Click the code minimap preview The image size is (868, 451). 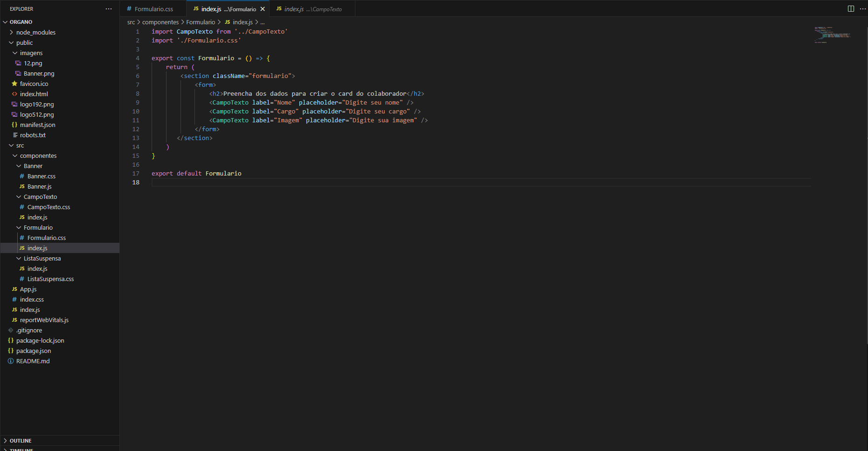[x=833, y=35]
